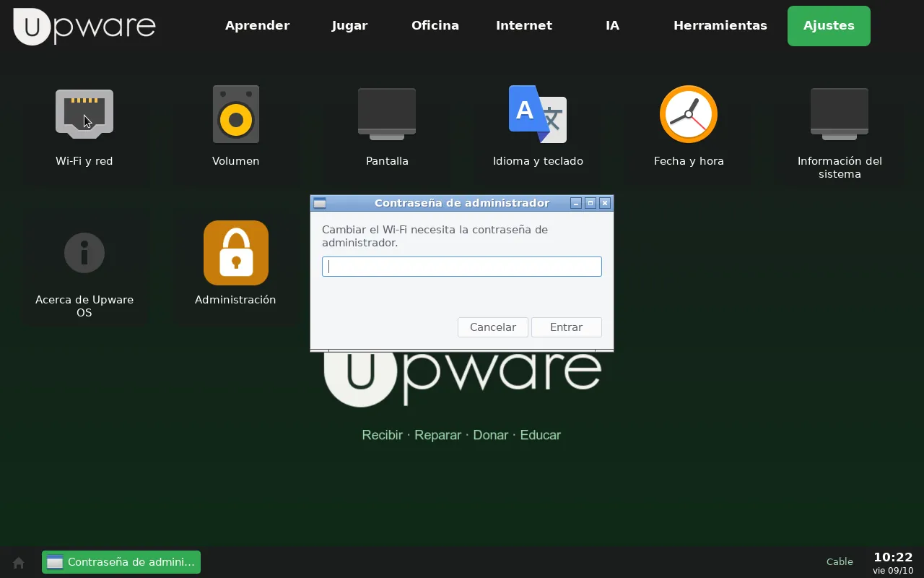The height and width of the screenshot is (578, 924).
Task: Click the Cable network status indicator
Action: click(840, 562)
